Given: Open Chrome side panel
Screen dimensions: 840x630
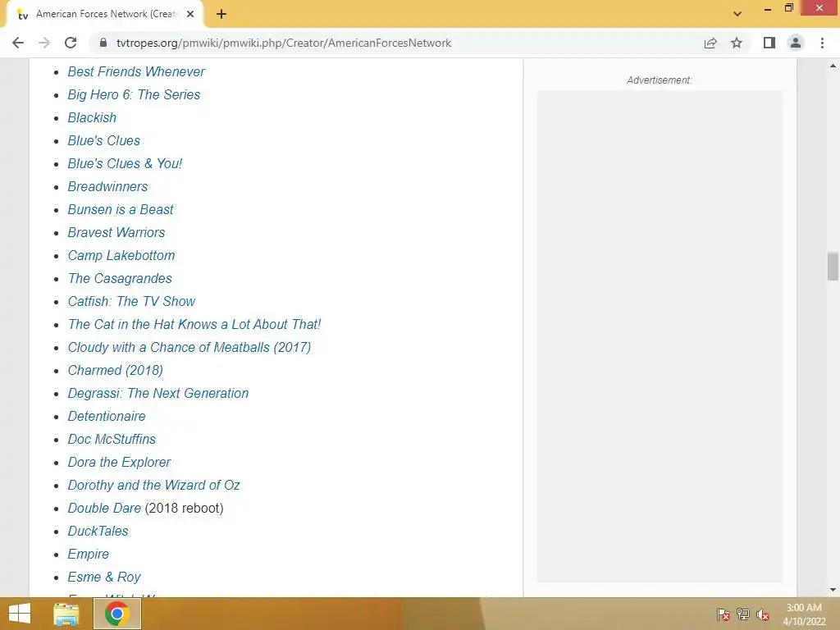Looking at the screenshot, I should point(769,43).
